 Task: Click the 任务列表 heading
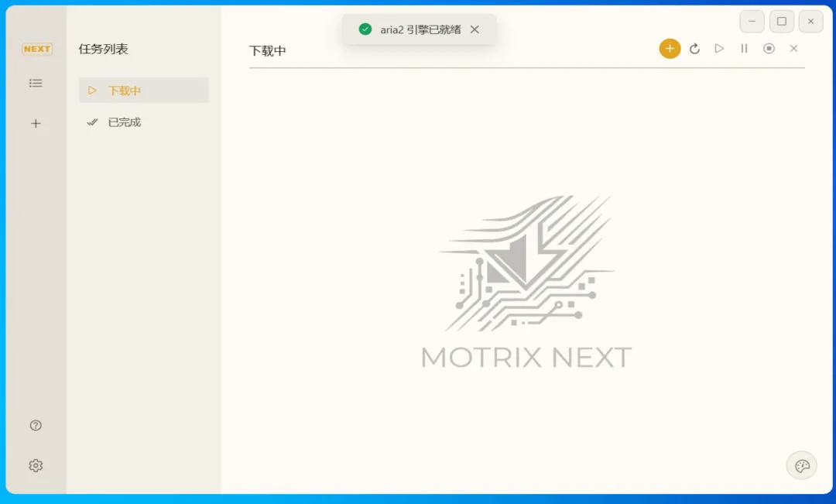pyautogui.click(x=104, y=49)
